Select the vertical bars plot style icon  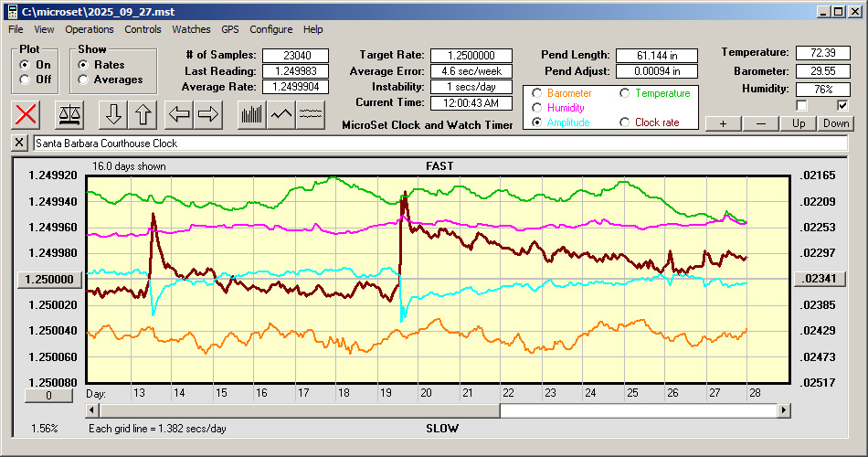click(250, 114)
